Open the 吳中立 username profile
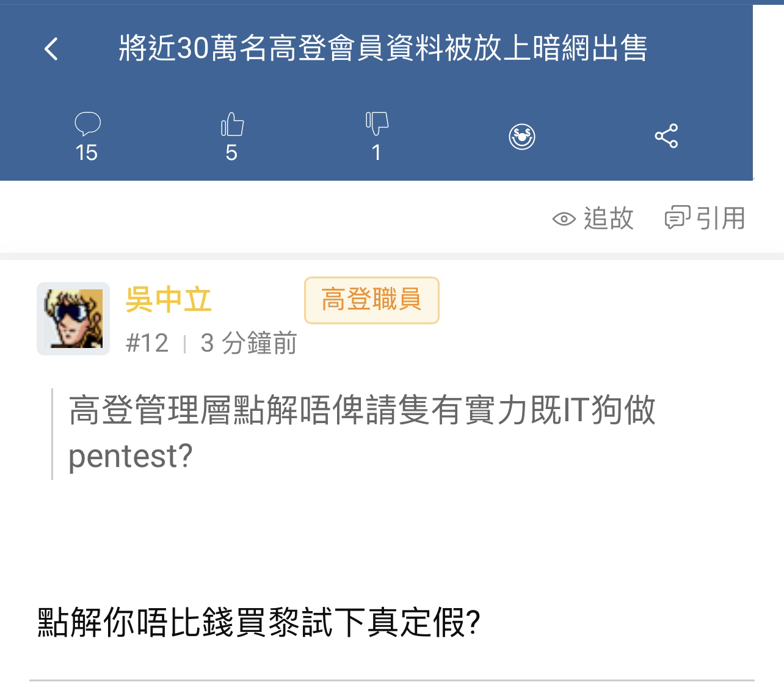 [x=169, y=300]
